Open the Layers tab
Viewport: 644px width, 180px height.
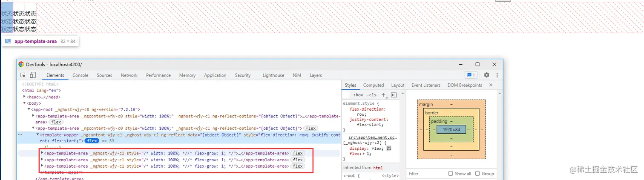pyautogui.click(x=316, y=75)
